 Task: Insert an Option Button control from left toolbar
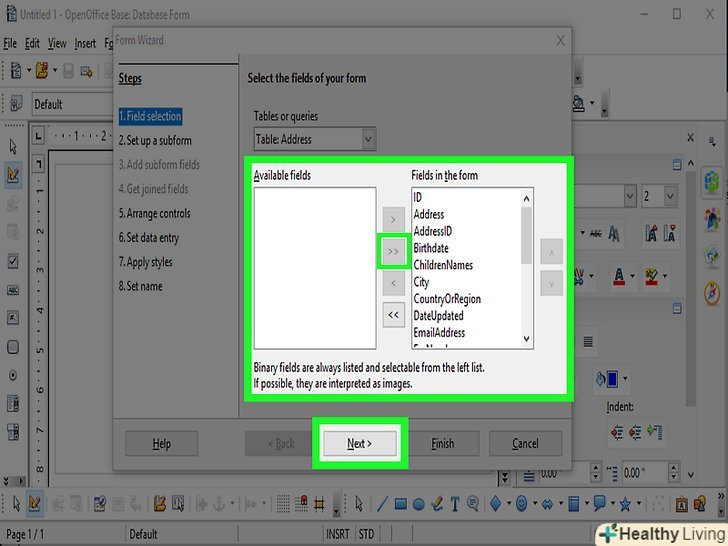point(13,375)
